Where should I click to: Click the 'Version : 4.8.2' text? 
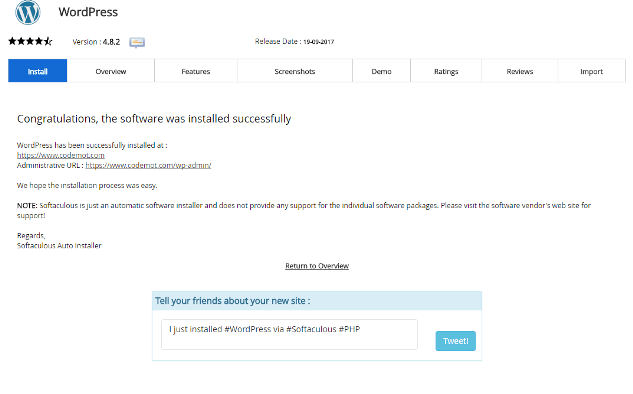(96, 42)
